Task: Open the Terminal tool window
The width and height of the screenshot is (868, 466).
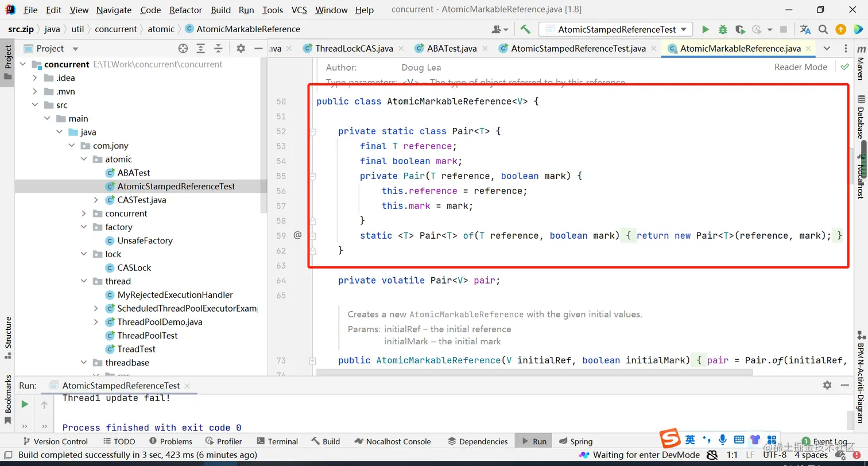Action: click(278, 441)
